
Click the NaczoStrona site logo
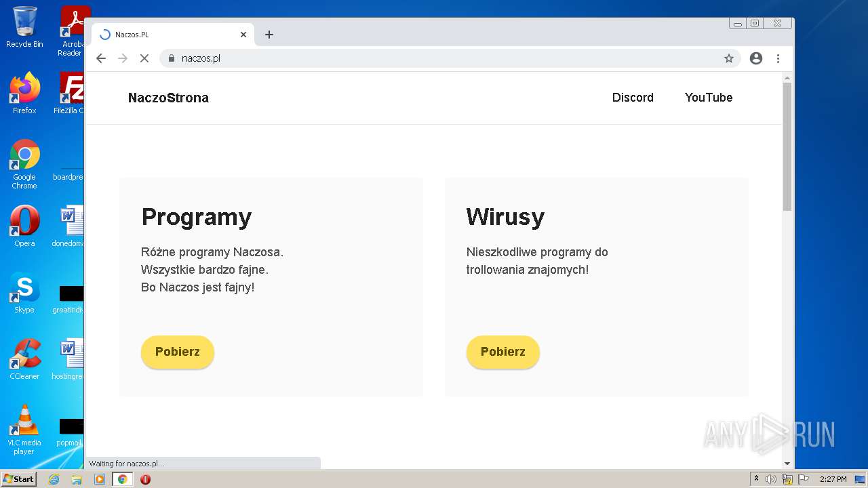(168, 98)
